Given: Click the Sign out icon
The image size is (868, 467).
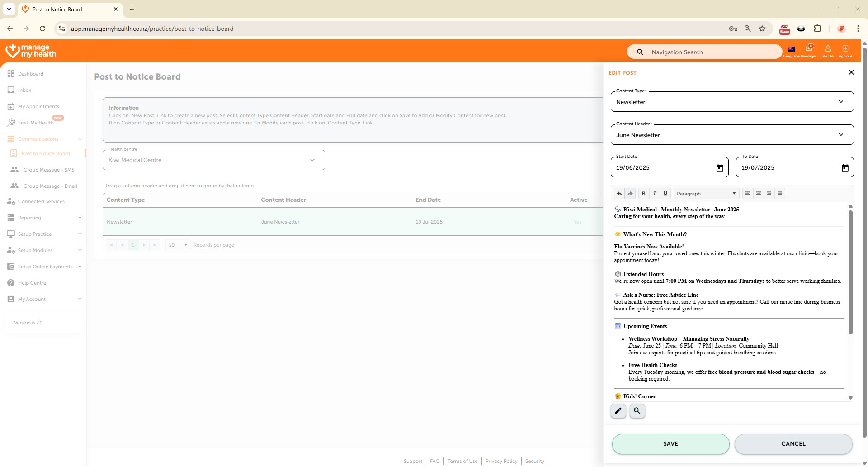Looking at the screenshot, I should [x=845, y=49].
